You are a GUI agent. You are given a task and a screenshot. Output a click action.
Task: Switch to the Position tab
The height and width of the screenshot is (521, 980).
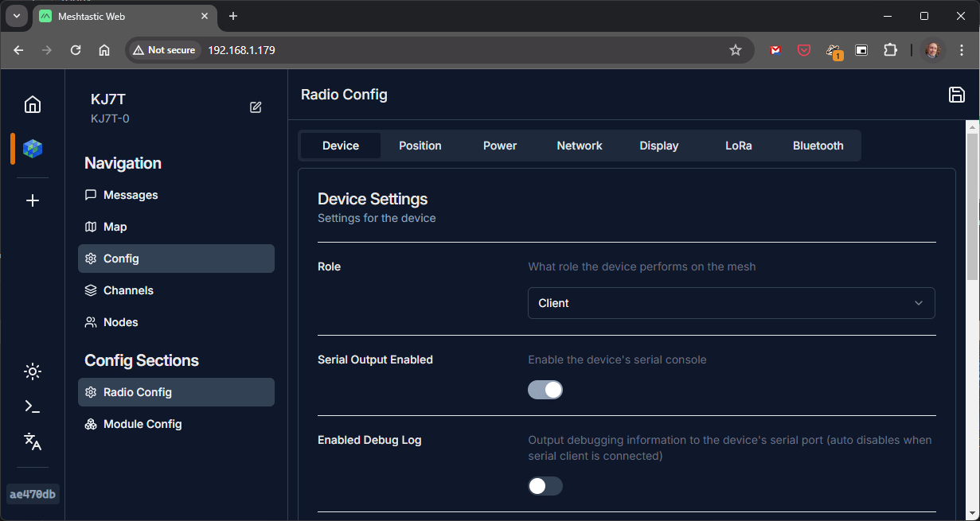click(420, 146)
